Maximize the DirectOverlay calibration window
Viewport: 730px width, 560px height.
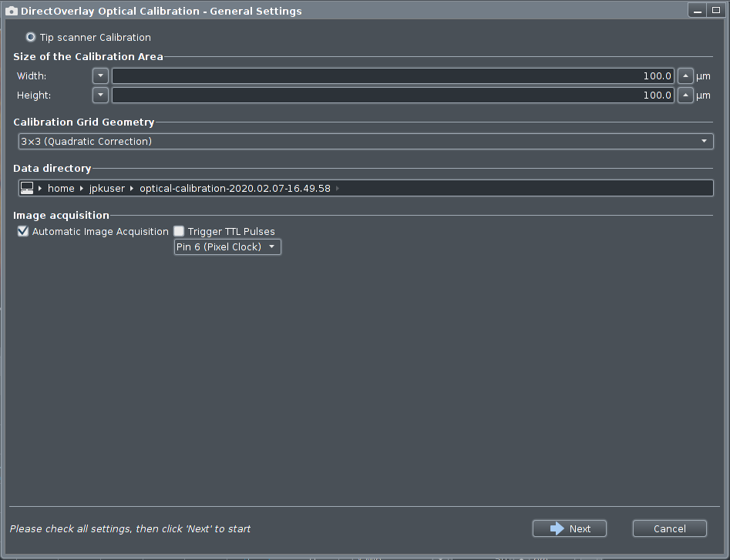[x=716, y=10]
